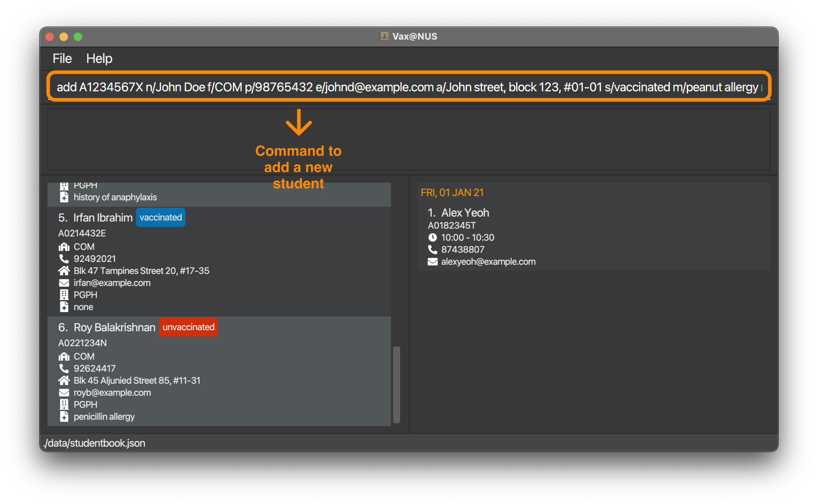This screenshot has width=818, height=504.
Task: Click email irfan@example.com
Action: (x=112, y=283)
